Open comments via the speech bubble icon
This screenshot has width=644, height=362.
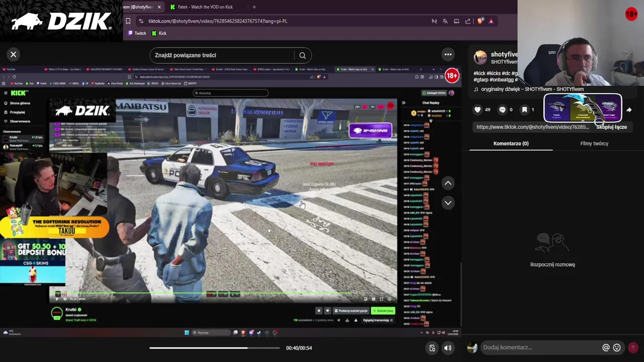click(502, 110)
